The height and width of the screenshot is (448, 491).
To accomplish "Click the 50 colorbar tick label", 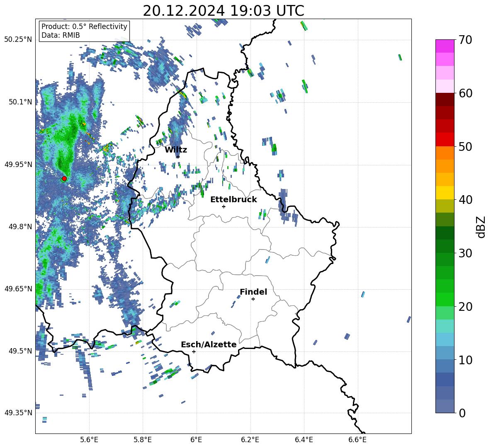I will coord(465,147).
